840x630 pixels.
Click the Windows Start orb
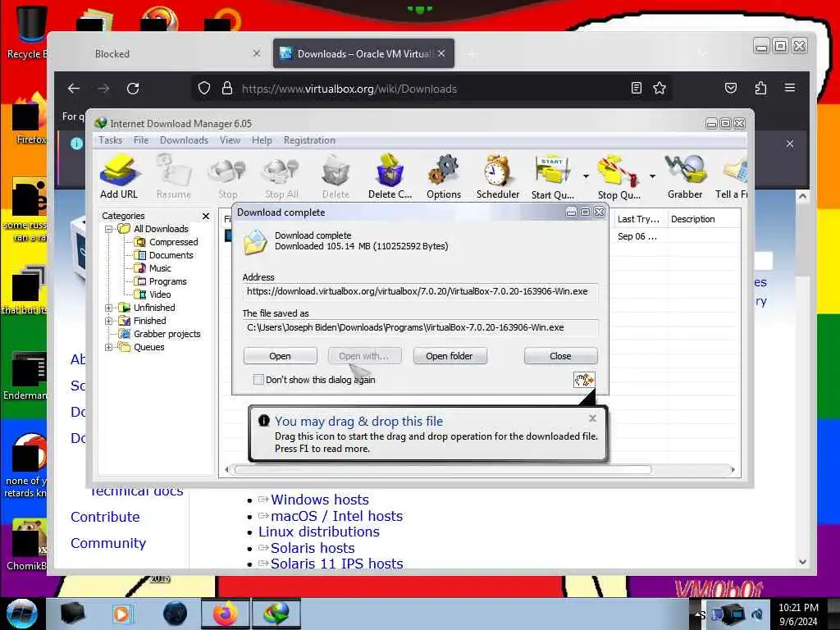point(21,614)
